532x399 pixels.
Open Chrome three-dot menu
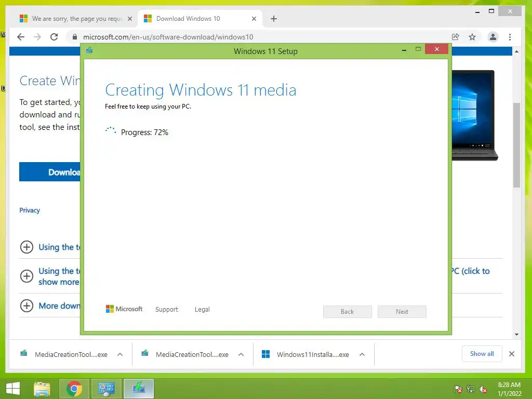[510, 37]
